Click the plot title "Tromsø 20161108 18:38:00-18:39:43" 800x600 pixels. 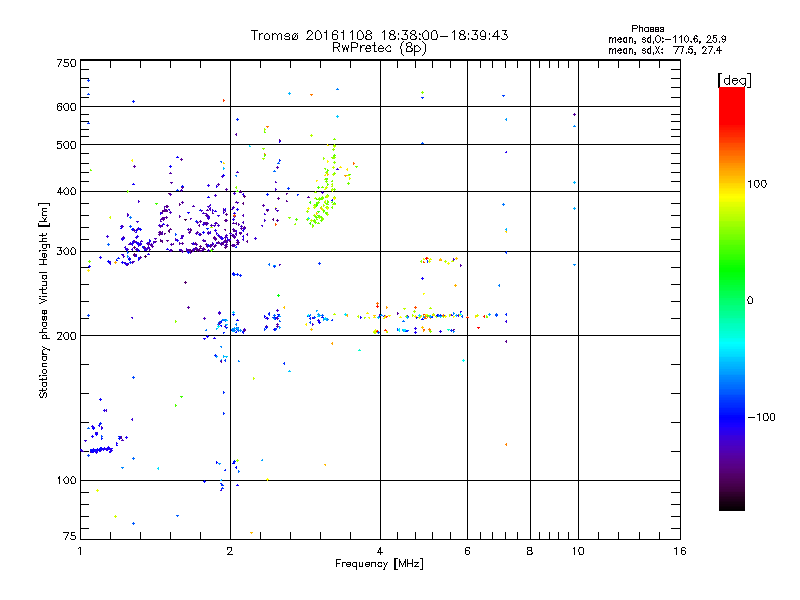coord(379,35)
